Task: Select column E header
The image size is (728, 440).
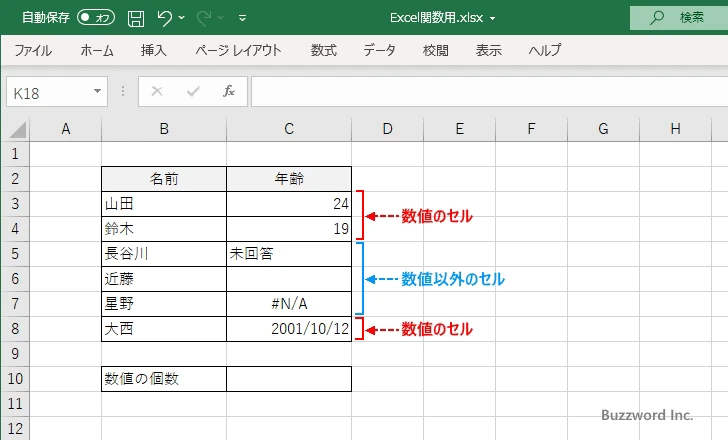Action: pyautogui.click(x=460, y=129)
